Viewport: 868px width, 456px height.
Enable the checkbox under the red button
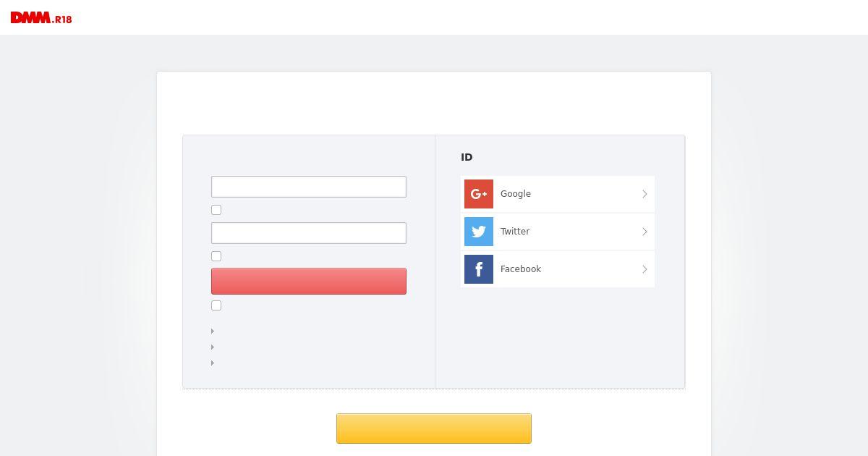click(216, 305)
